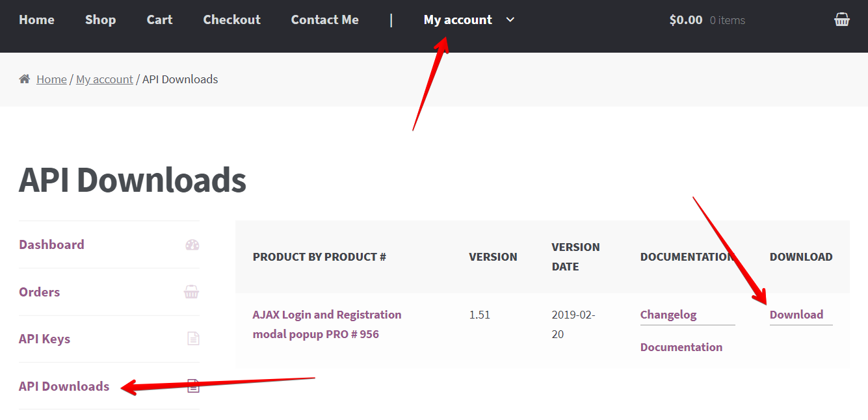
Task: Open the Documentation link
Action: pyautogui.click(x=681, y=347)
